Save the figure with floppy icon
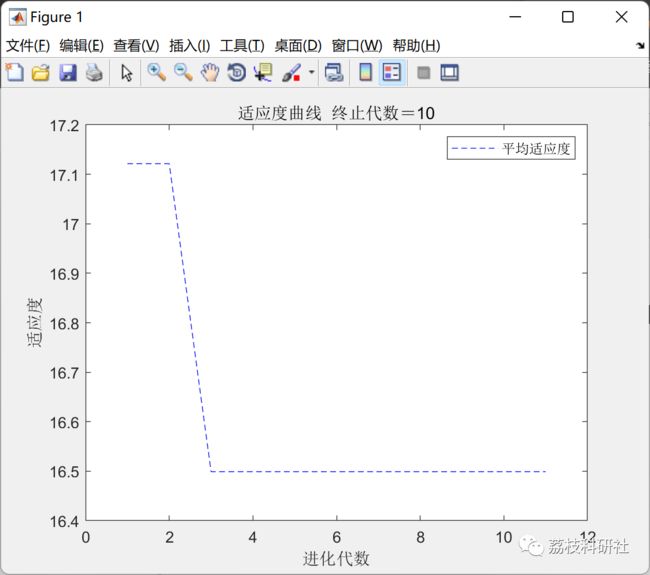The height and width of the screenshot is (575, 650). tap(68, 73)
